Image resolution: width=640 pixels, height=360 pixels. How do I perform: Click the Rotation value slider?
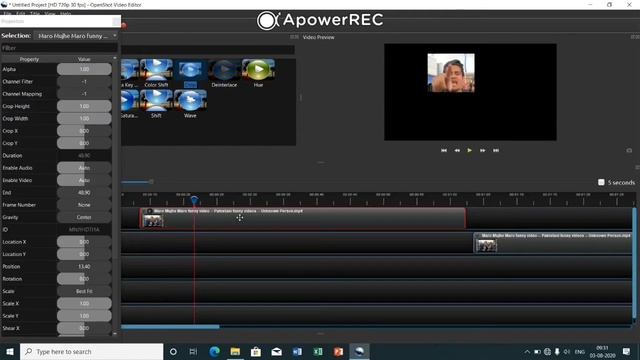84,279
